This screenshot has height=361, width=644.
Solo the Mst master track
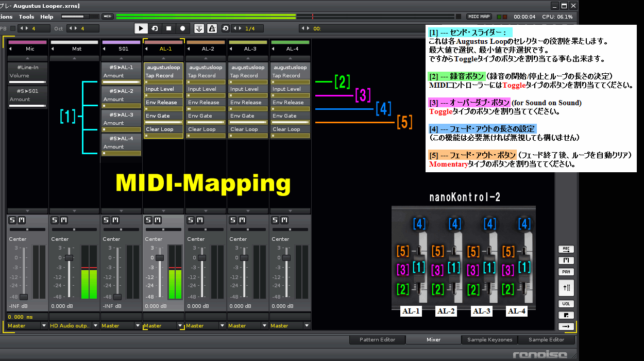tap(55, 220)
